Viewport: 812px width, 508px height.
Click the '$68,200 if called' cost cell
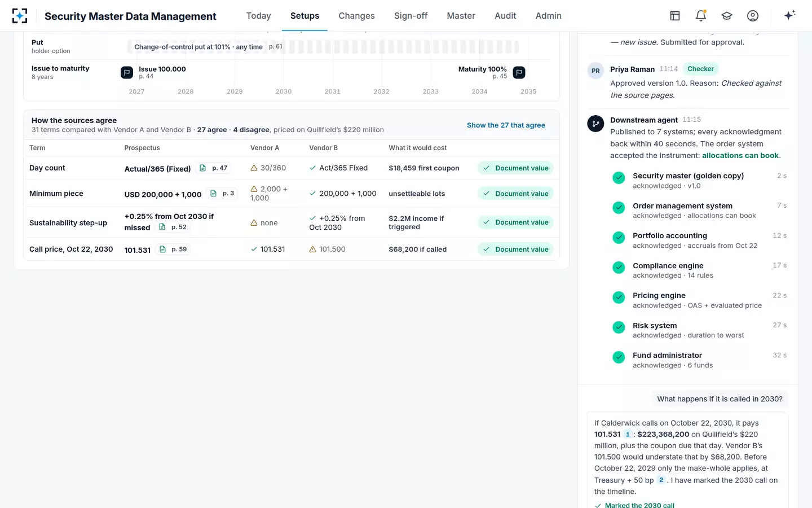click(x=417, y=249)
